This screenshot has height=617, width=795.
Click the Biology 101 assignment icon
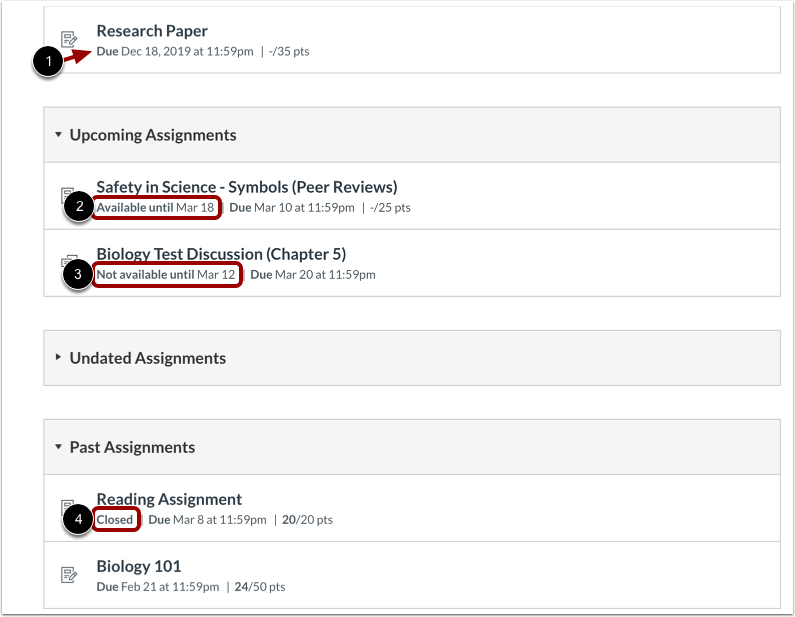[69, 574]
